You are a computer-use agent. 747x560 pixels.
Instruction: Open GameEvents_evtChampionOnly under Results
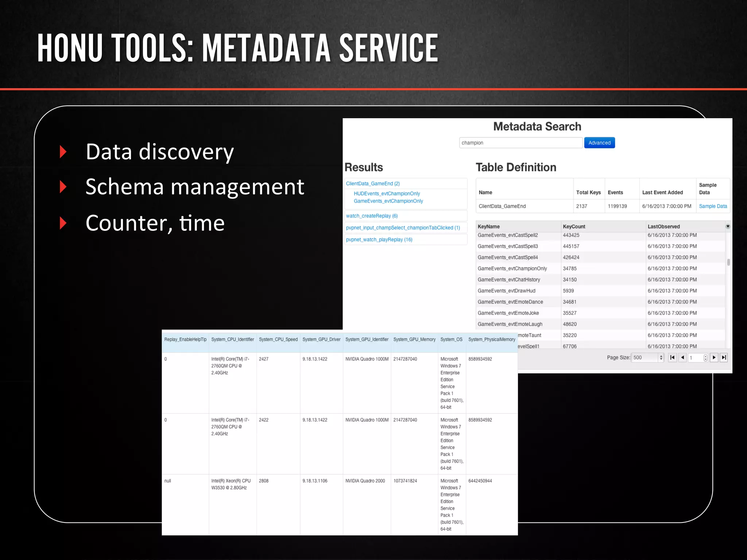[x=388, y=201]
